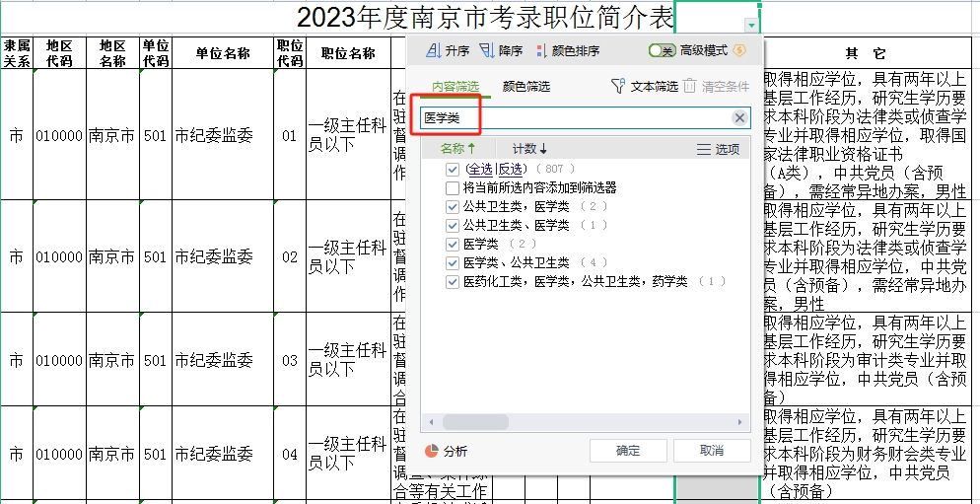Select the 内容筛选 tab
This screenshot has width=980, height=504.
tap(456, 87)
